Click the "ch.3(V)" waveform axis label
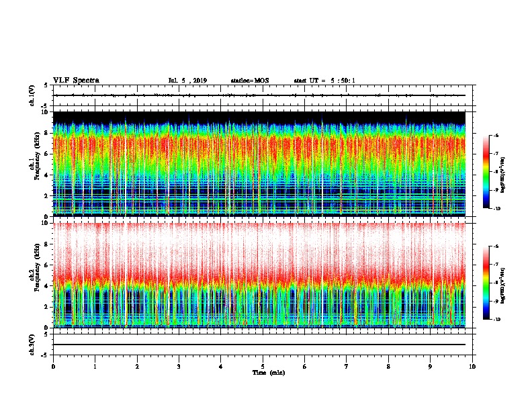This screenshot has width=532, height=411. (x=32, y=345)
